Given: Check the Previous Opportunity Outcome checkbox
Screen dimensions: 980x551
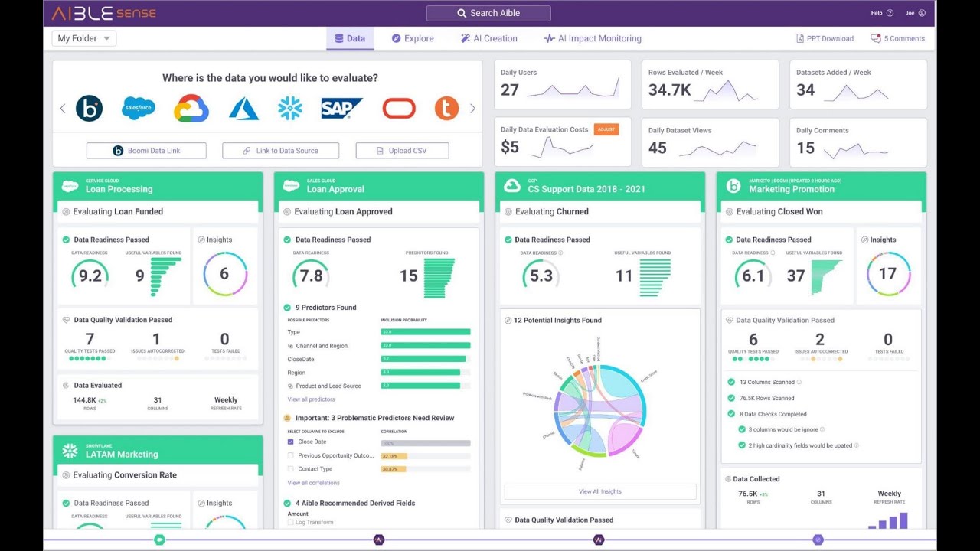Looking at the screenshot, I should [291, 455].
